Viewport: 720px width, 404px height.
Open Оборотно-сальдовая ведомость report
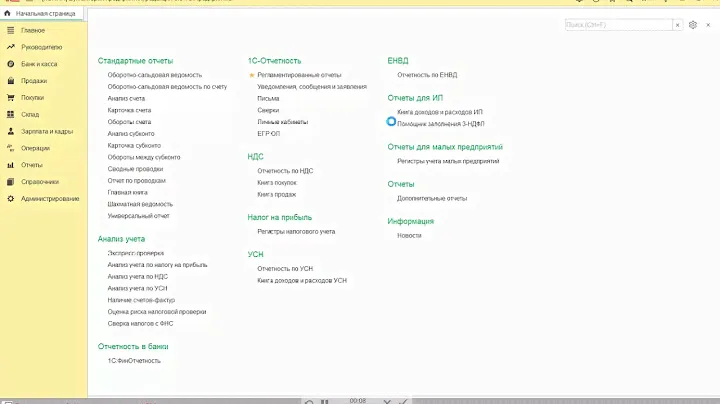(154, 75)
